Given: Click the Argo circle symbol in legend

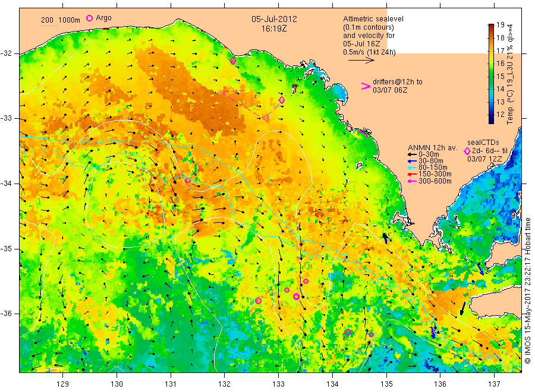Looking at the screenshot, I should (89, 18).
